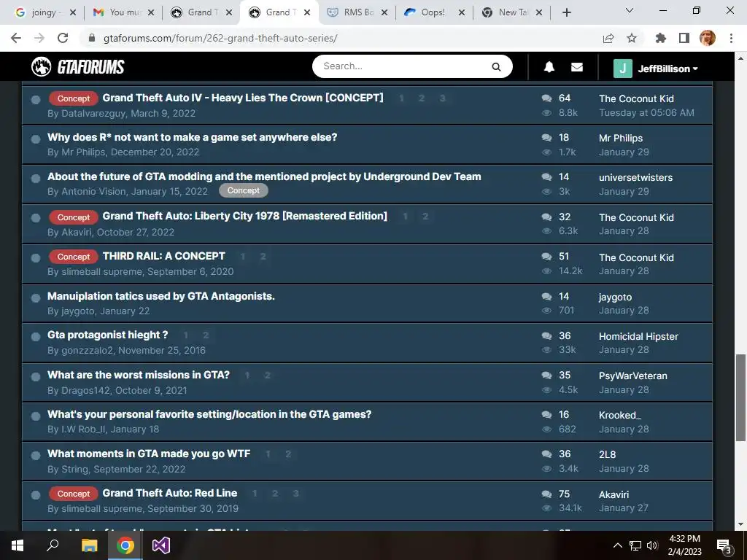Screen dimensions: 747x560
Task: Click the search magnifier icon
Action: (x=496, y=66)
